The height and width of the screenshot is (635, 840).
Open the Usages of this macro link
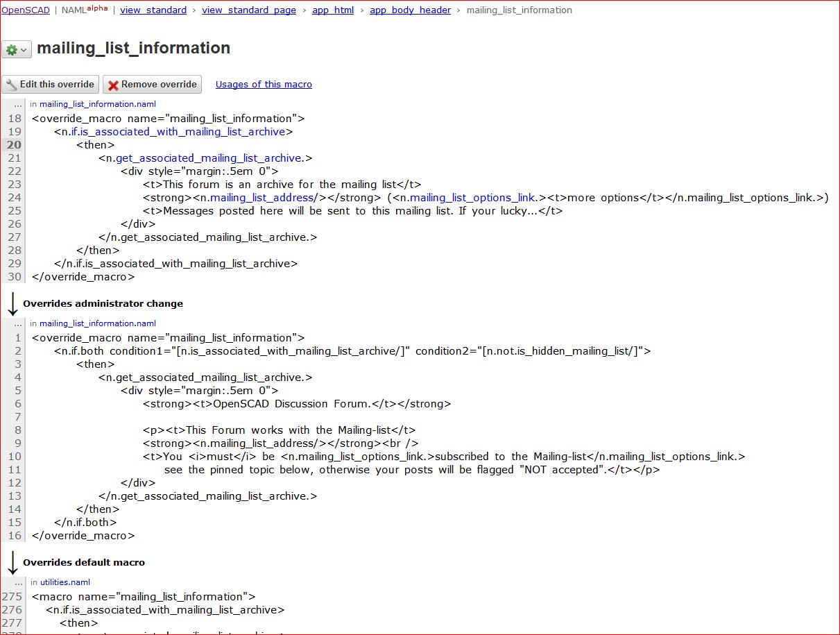[x=264, y=85]
